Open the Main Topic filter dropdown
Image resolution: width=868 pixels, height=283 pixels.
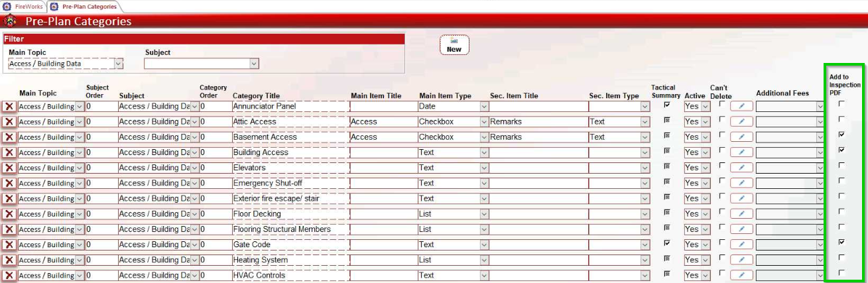119,64
